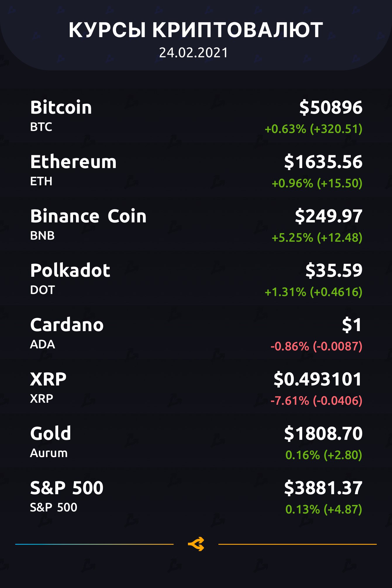Open the Binance Coin entry name

pos(88,216)
